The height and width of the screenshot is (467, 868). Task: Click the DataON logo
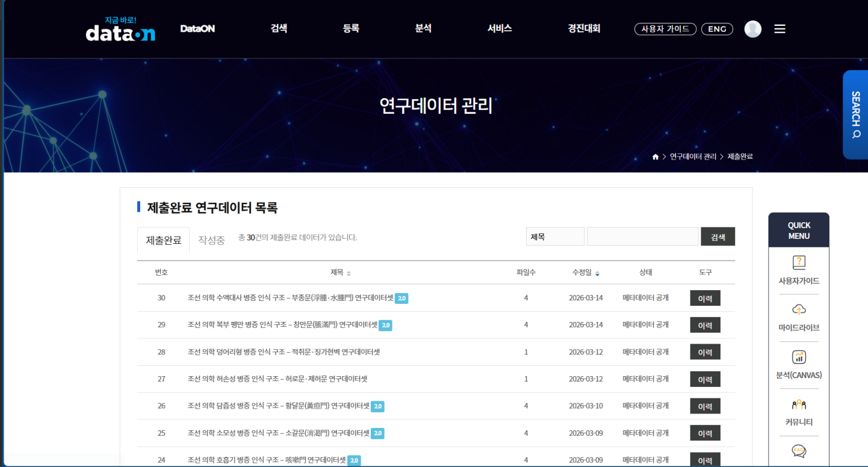pyautogui.click(x=119, y=31)
